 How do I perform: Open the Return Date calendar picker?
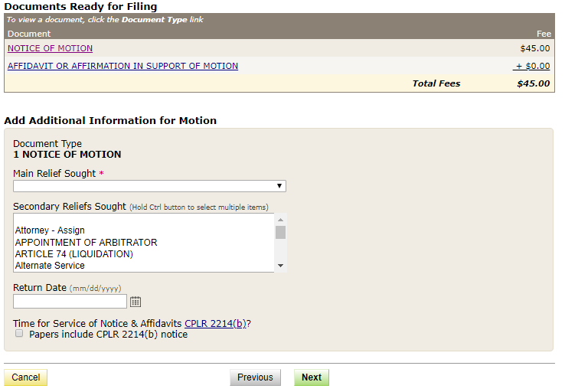136,302
